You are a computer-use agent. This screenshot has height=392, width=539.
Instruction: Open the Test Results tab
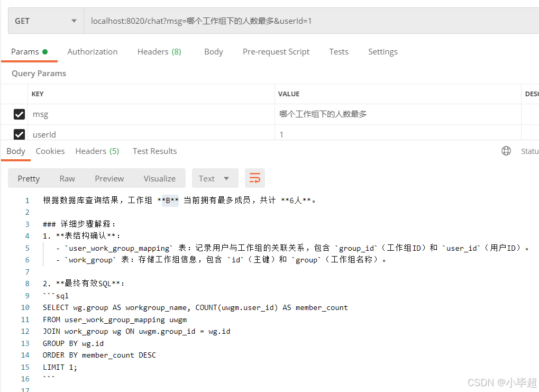click(154, 151)
